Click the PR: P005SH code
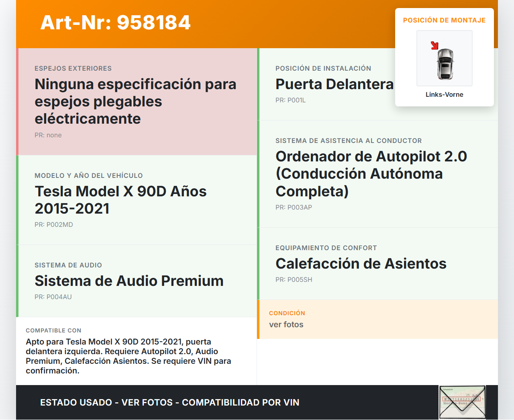 tap(294, 280)
